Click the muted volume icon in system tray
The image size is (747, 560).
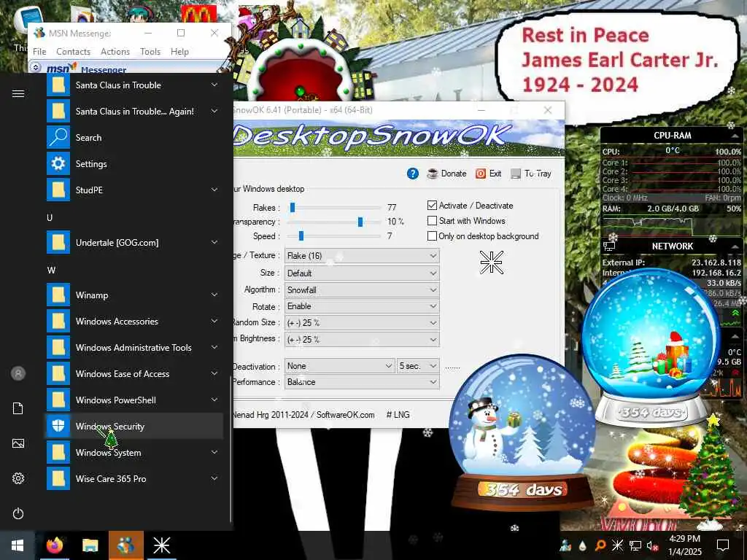tap(653, 545)
